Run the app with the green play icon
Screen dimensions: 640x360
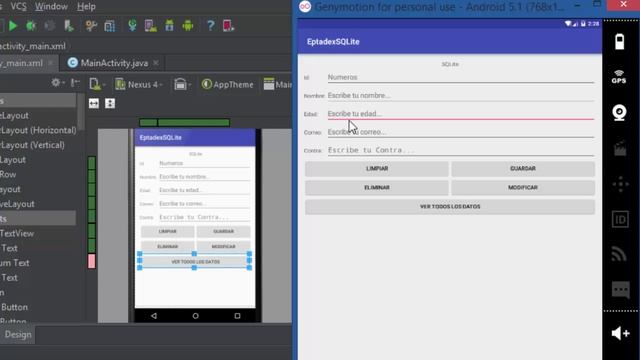pos(13,26)
